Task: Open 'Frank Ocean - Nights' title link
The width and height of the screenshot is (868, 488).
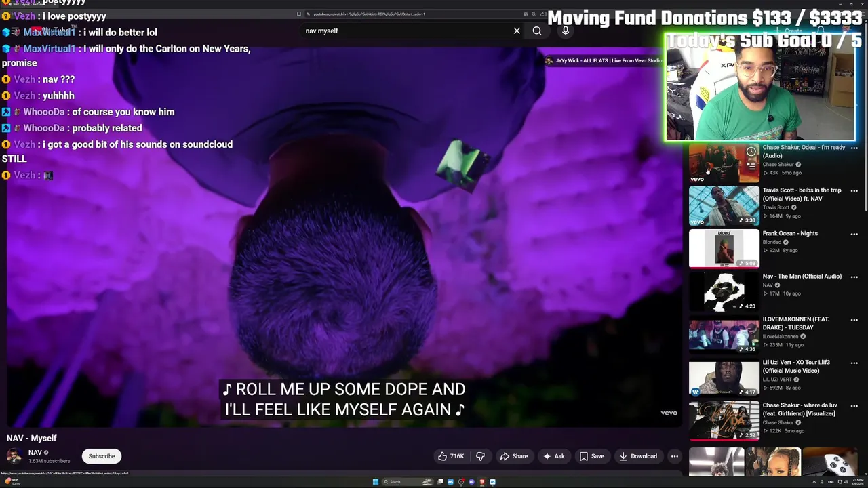Action: pyautogui.click(x=790, y=233)
